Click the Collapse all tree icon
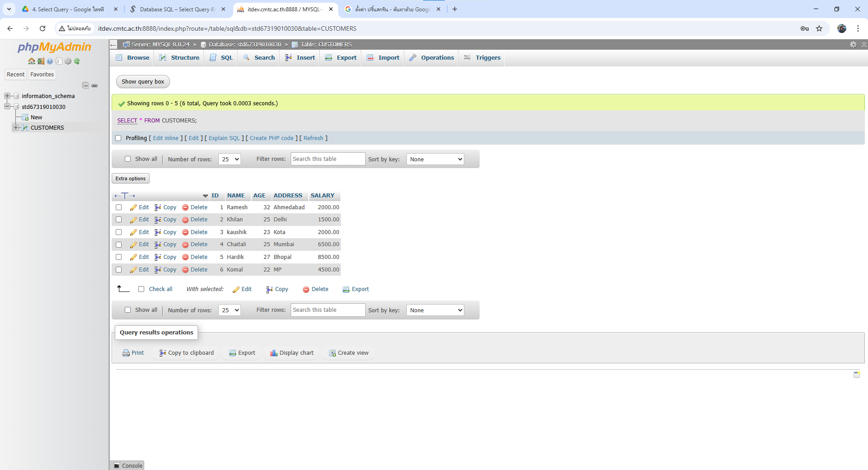The width and height of the screenshot is (868, 470). (85, 85)
